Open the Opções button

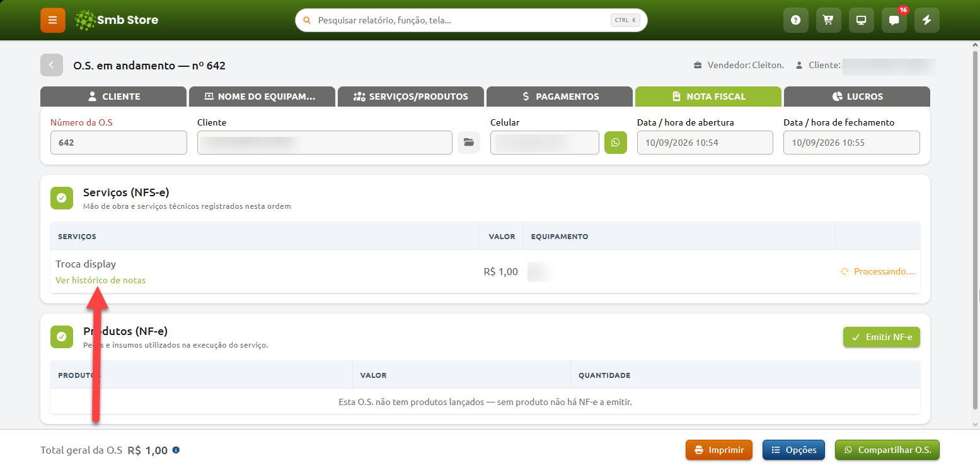pos(793,450)
